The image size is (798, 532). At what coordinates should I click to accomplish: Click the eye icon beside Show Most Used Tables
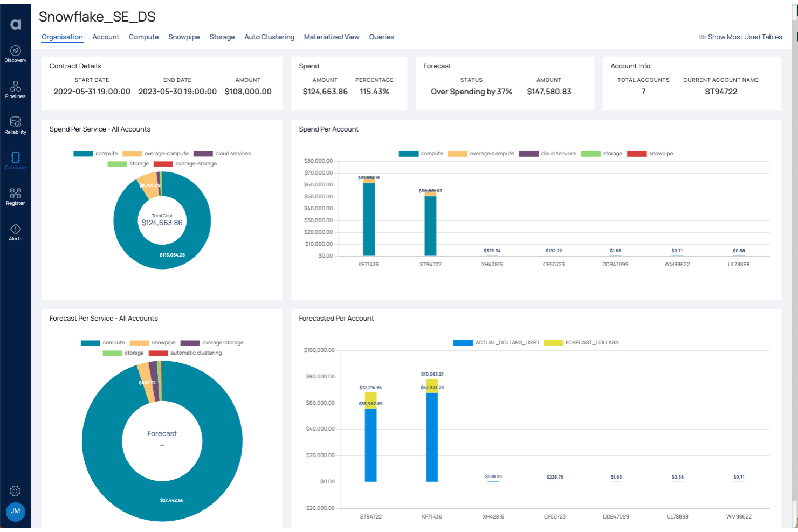click(702, 37)
